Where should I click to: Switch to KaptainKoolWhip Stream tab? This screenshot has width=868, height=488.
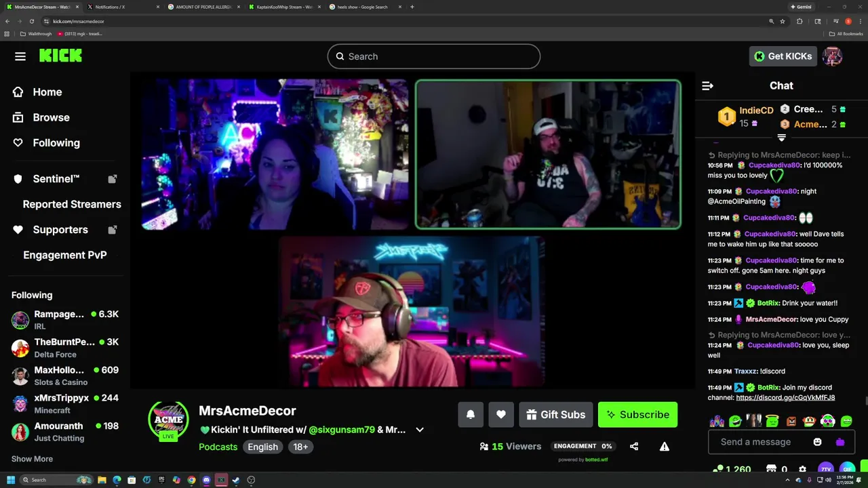pos(283,7)
